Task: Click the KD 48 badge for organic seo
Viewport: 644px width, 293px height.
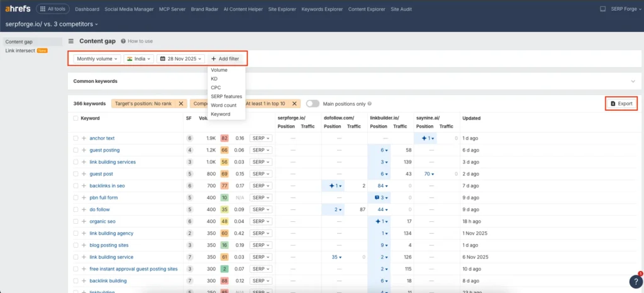Action: 225,221
